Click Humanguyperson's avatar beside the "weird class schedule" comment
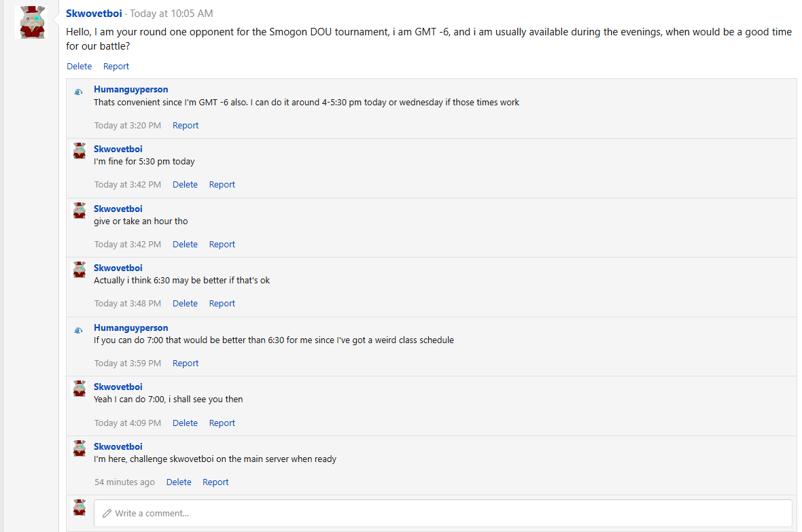Screen dimensions: 802x532 click(80, 330)
